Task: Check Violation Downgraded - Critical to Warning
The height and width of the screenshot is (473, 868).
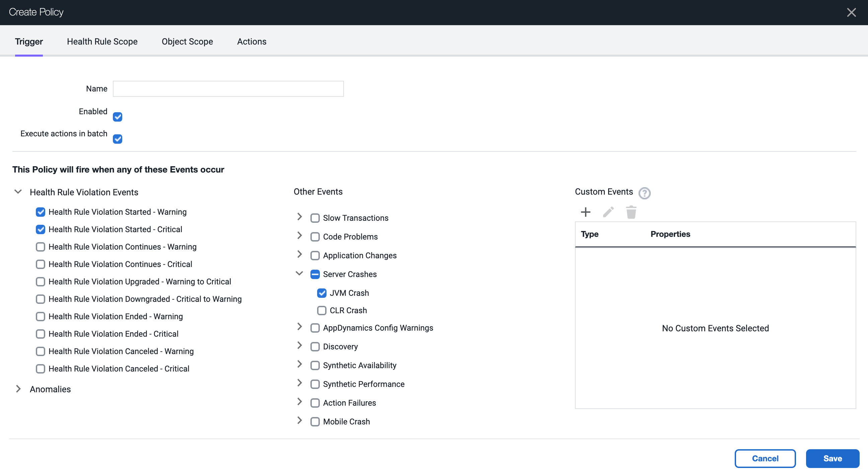Action: 41,299
